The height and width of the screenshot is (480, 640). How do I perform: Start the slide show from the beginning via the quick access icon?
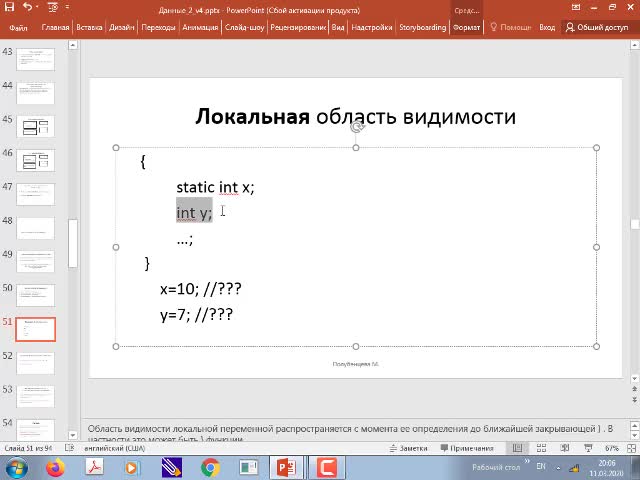point(53,7)
